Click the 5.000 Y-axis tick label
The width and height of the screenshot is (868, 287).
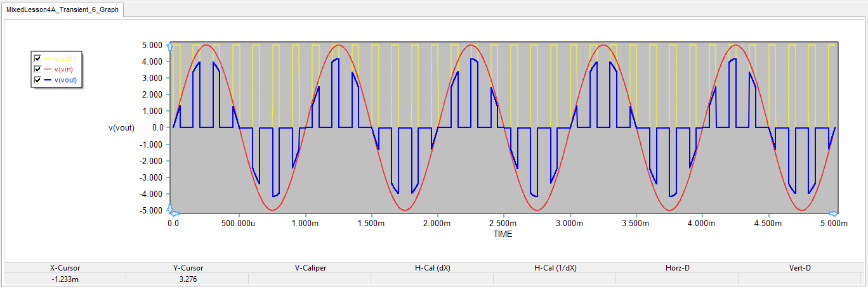(152, 46)
